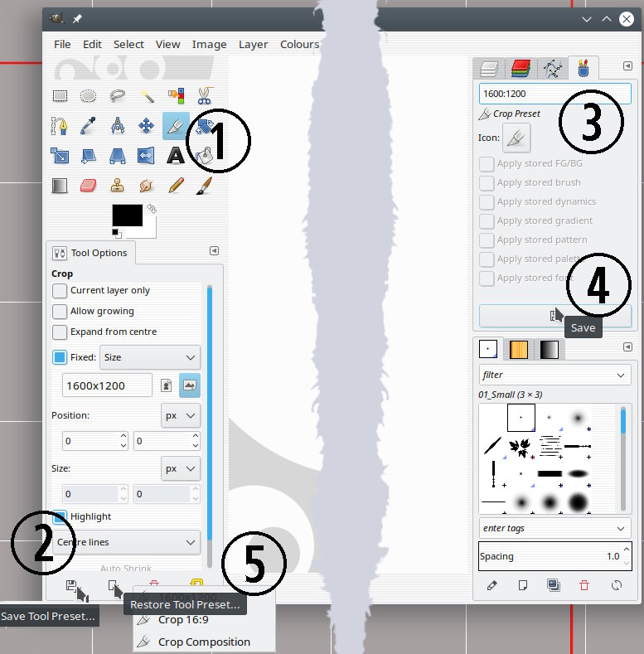This screenshot has height=654, width=644.
Task: Pick the Scissors Select tool
Action: point(204,96)
